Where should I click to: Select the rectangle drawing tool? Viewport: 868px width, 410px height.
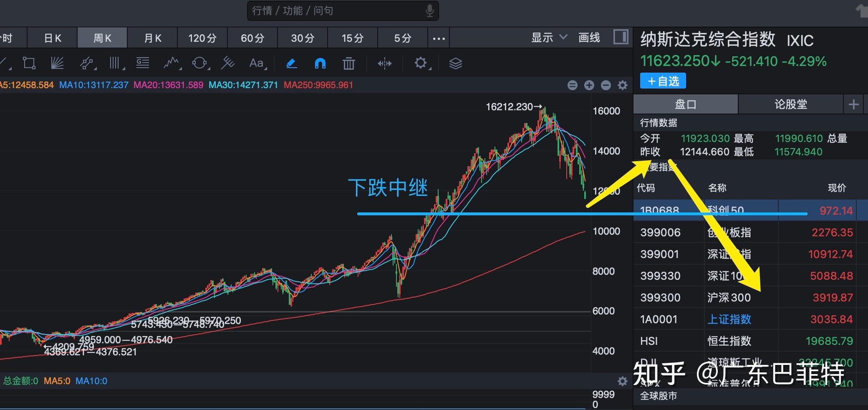click(x=29, y=63)
